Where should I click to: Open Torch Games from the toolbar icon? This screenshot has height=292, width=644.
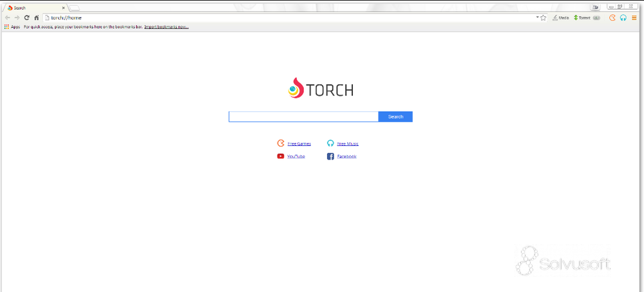coord(612,17)
